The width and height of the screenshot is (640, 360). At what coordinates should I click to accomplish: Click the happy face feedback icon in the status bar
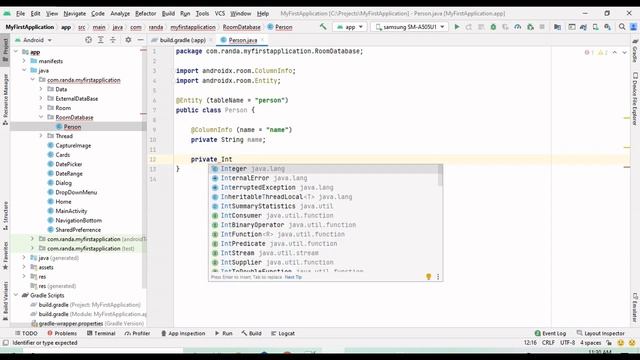tap(621, 343)
